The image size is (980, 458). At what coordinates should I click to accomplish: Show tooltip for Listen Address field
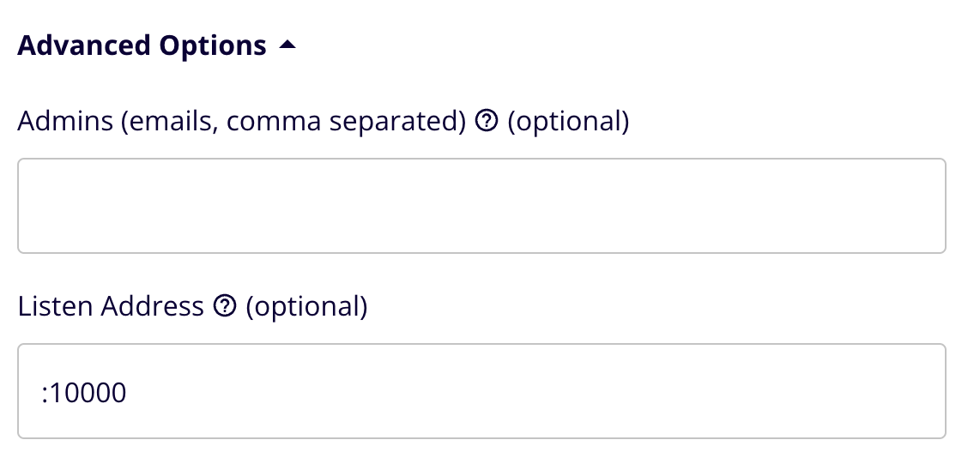225,307
